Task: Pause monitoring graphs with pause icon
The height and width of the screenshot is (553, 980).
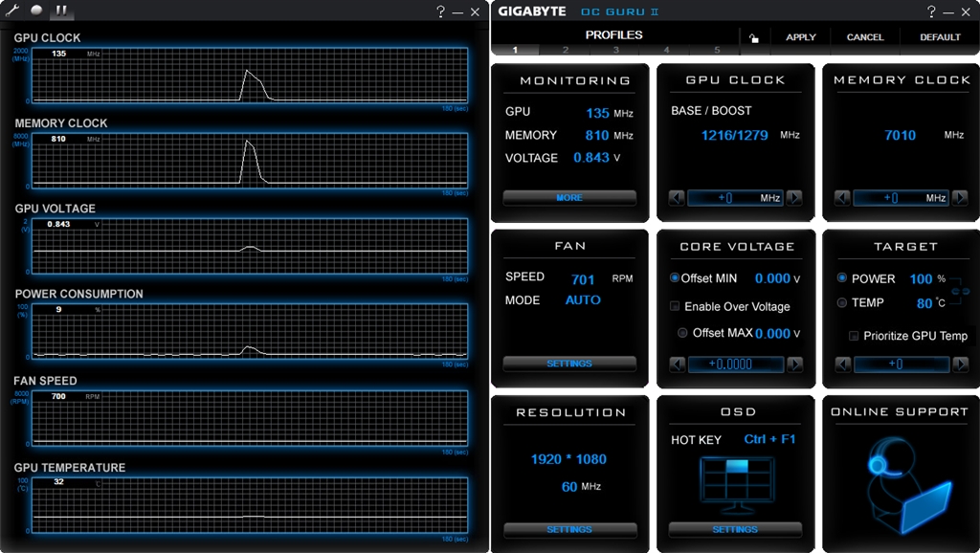Action: [61, 10]
